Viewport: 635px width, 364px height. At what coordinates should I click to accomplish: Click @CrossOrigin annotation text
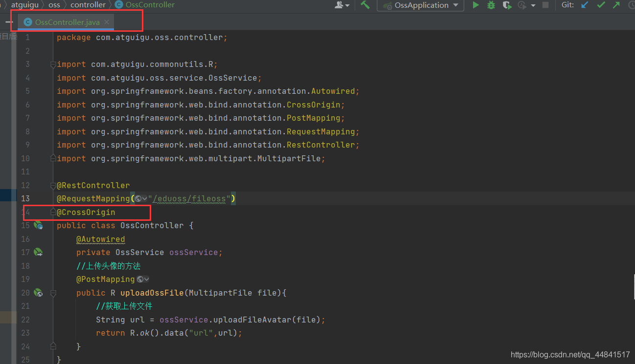click(86, 212)
